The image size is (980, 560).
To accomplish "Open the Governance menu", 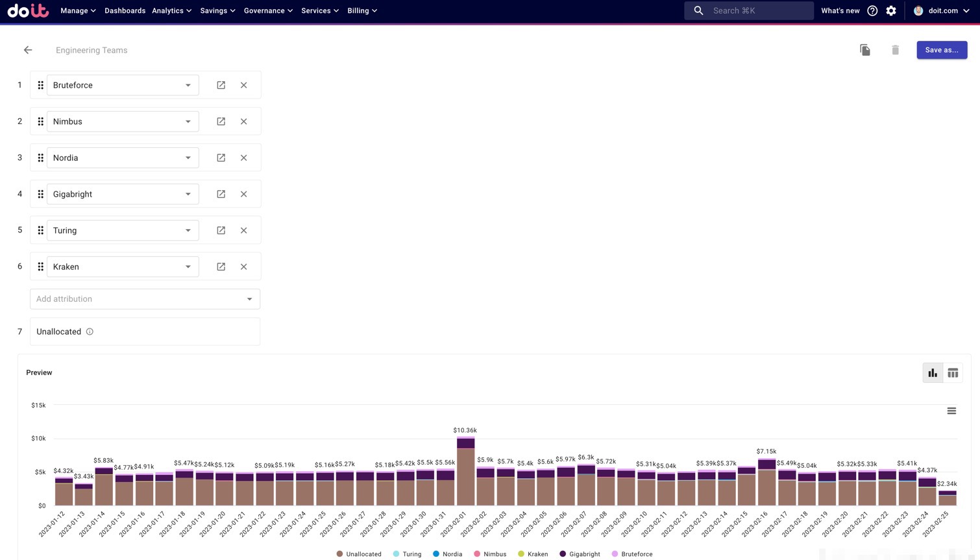I will pos(267,10).
